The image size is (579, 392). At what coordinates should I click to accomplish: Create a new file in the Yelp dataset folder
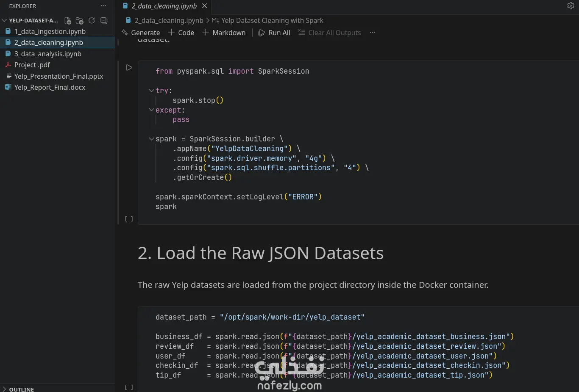(x=68, y=21)
